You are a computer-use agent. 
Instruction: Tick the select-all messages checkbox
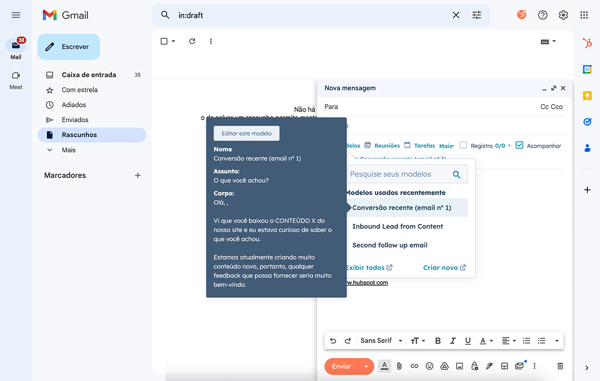click(x=164, y=41)
